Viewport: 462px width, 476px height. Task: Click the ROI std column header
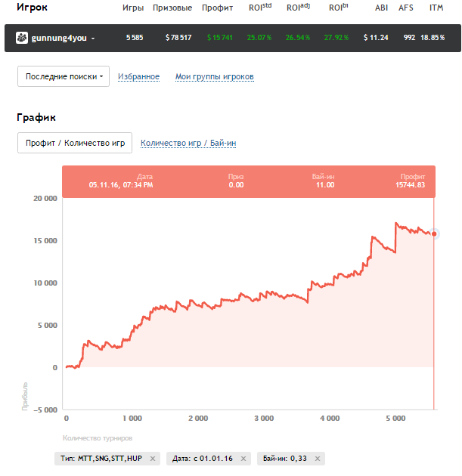(x=259, y=8)
